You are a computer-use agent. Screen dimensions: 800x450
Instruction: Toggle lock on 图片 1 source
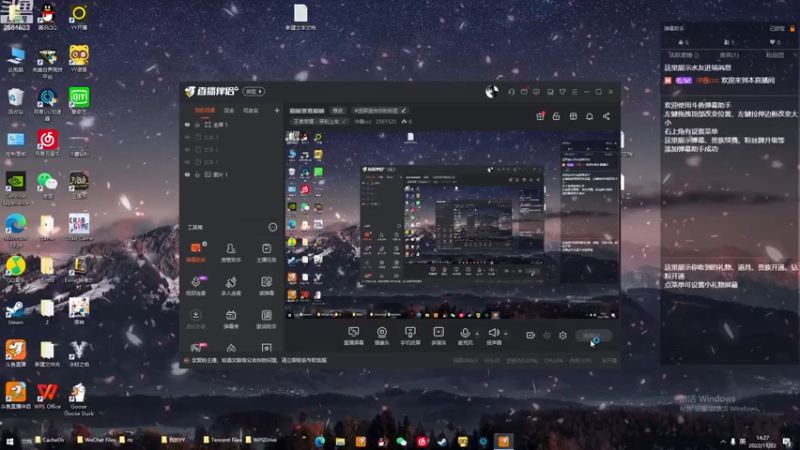pos(197,174)
